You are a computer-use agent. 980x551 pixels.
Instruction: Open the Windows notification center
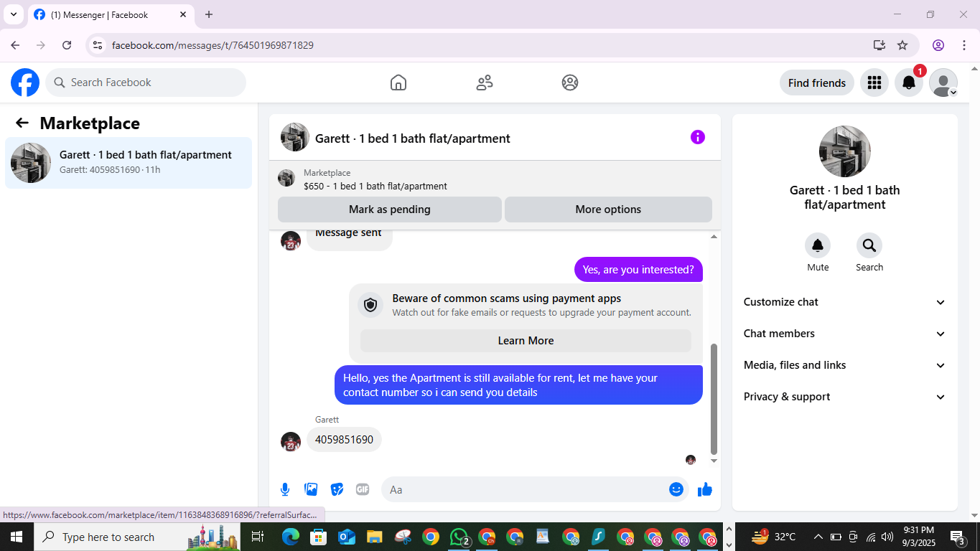(x=958, y=537)
